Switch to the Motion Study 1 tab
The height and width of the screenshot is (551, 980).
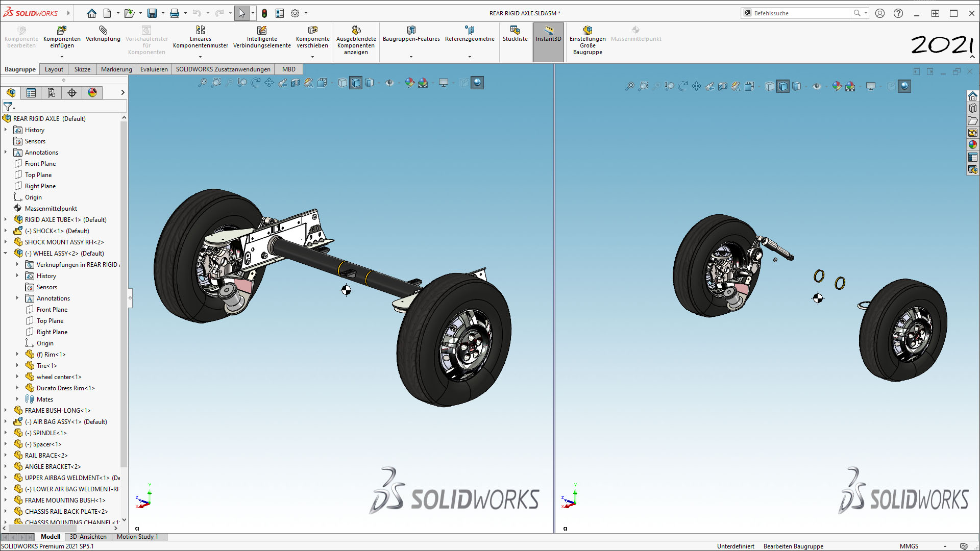coord(137,537)
